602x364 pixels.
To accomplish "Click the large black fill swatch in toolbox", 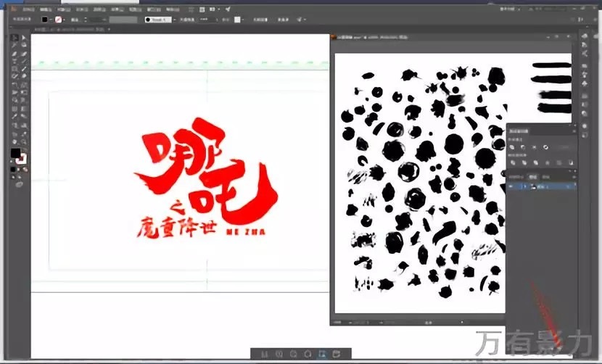I will (x=15, y=154).
